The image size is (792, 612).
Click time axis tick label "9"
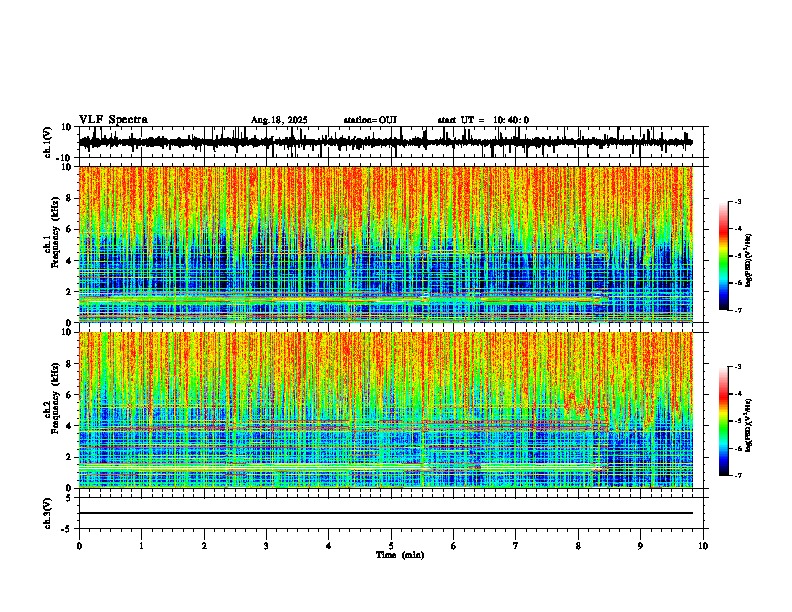click(640, 545)
